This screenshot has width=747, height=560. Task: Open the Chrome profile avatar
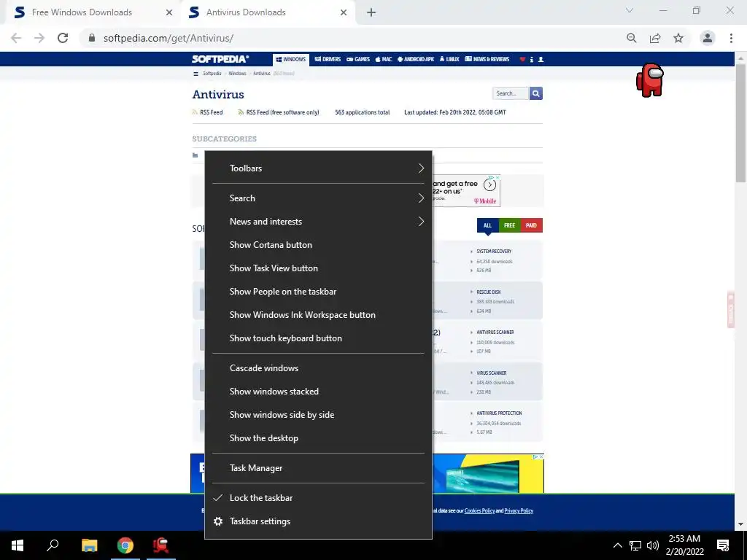[x=708, y=38]
